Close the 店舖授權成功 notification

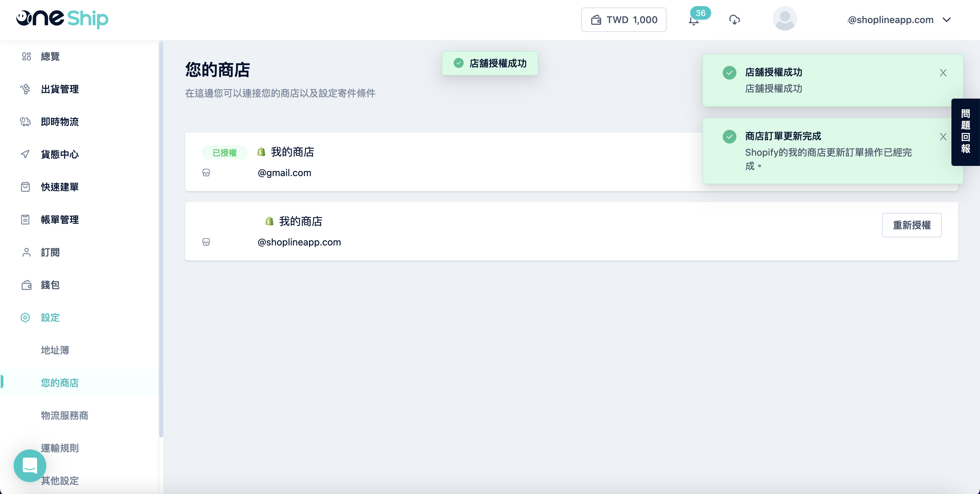click(x=943, y=72)
